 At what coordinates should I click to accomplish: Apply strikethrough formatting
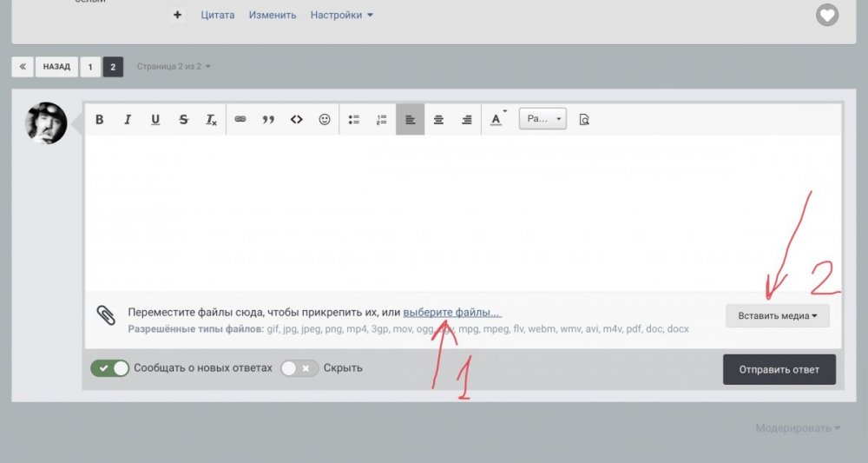[x=183, y=120]
